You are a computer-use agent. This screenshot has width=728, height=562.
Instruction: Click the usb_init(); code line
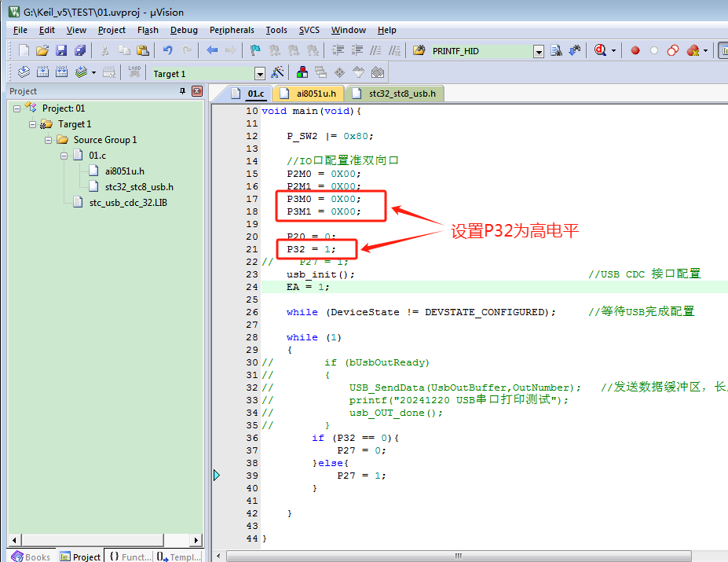(x=320, y=275)
